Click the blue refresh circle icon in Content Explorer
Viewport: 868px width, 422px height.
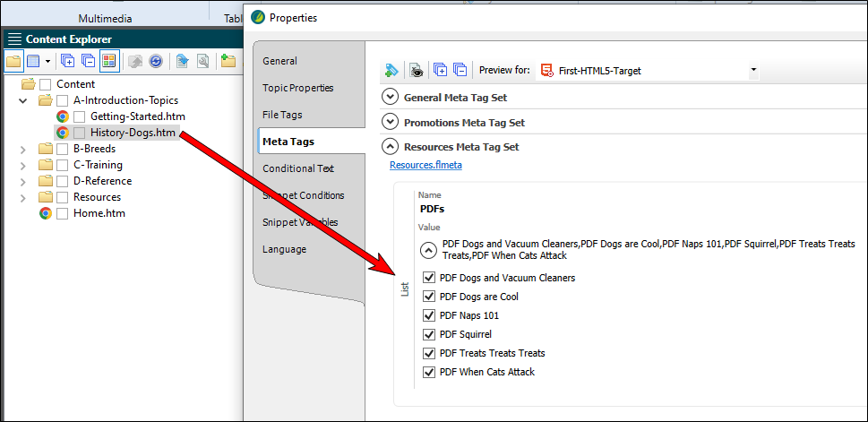pyautogui.click(x=156, y=62)
